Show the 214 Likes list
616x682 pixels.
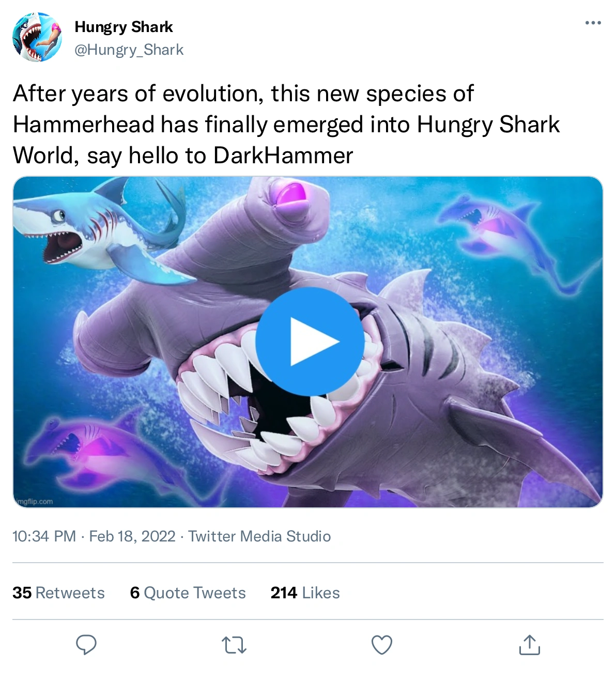(x=305, y=593)
